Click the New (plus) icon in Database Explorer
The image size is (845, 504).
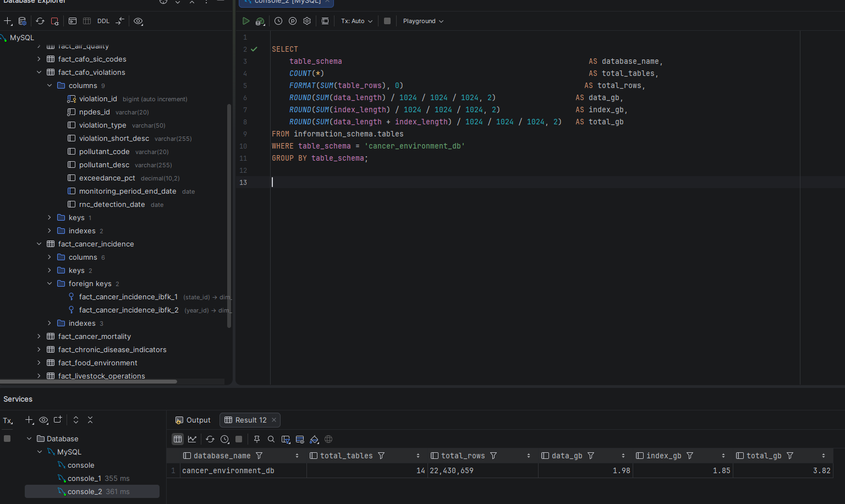tap(8, 21)
